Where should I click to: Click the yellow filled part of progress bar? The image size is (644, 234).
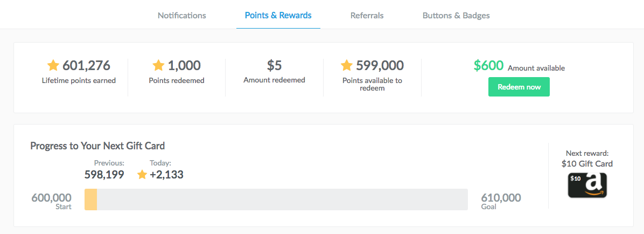click(x=91, y=199)
